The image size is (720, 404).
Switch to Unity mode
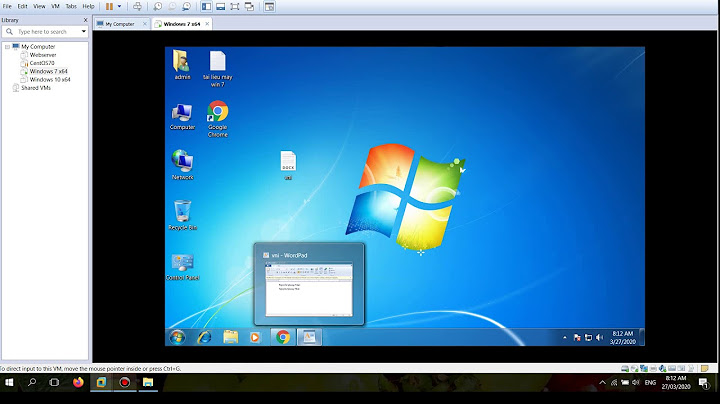coord(249,6)
